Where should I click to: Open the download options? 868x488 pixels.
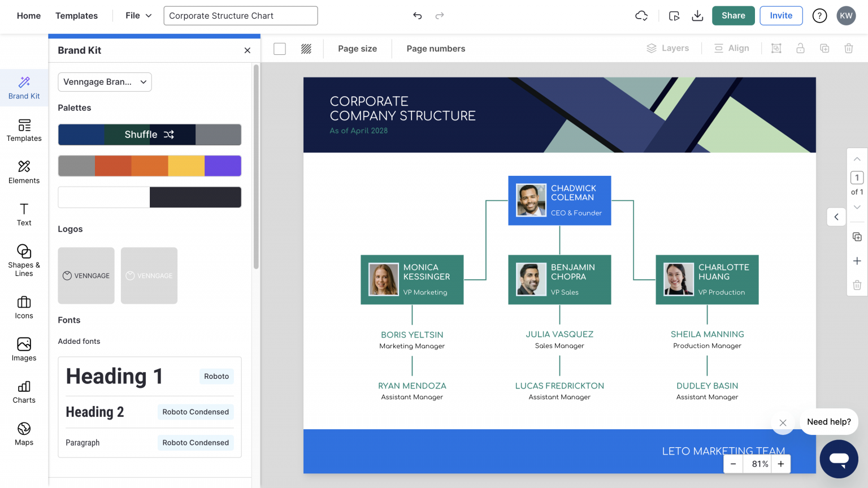coord(697,15)
